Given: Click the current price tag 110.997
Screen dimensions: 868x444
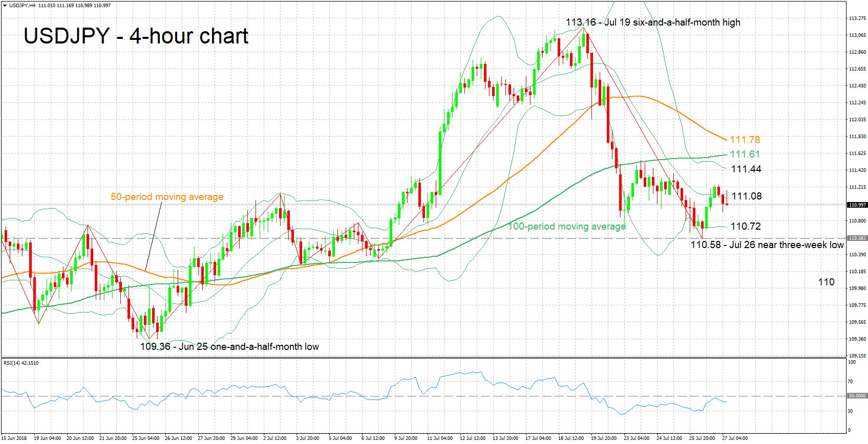Looking at the screenshot, I should pyautogui.click(x=857, y=205).
